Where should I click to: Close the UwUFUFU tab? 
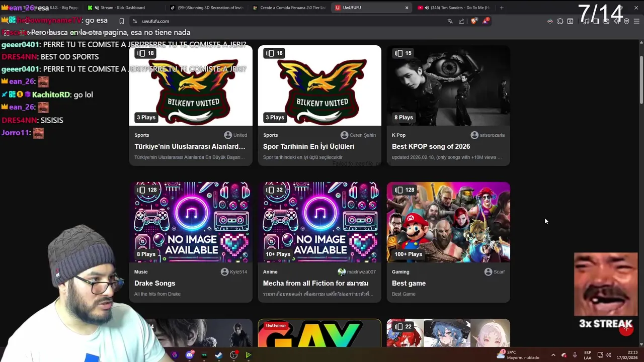click(407, 8)
